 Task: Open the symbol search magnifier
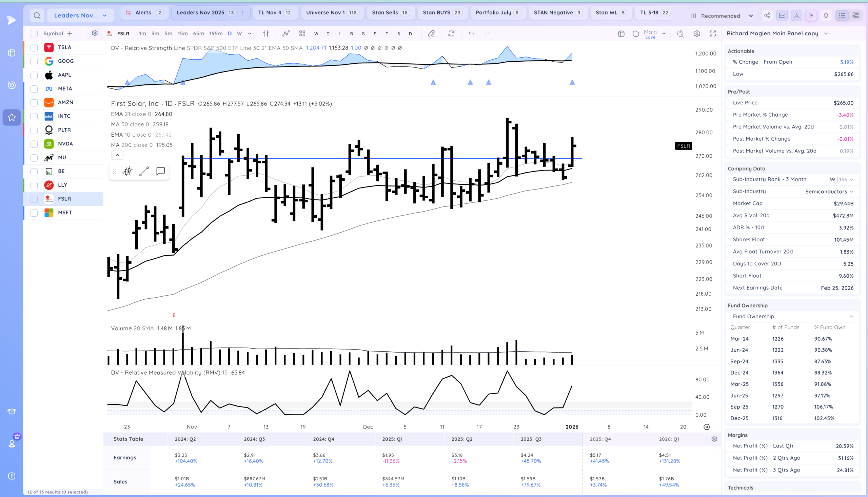[x=37, y=15]
